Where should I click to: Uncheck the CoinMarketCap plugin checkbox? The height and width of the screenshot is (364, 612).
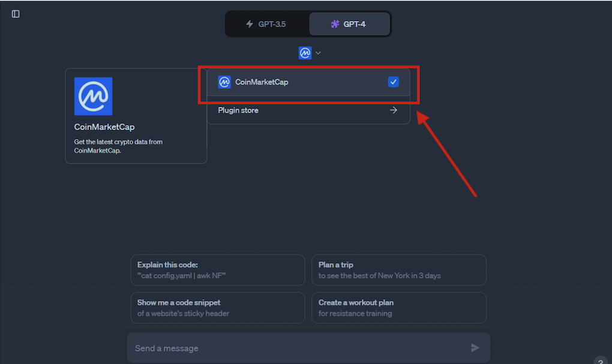click(393, 82)
